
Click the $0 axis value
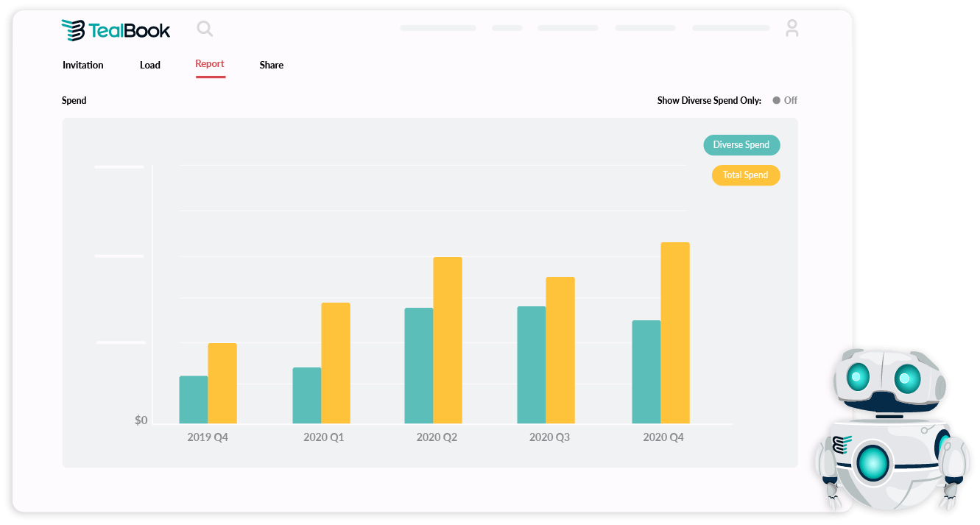(141, 420)
